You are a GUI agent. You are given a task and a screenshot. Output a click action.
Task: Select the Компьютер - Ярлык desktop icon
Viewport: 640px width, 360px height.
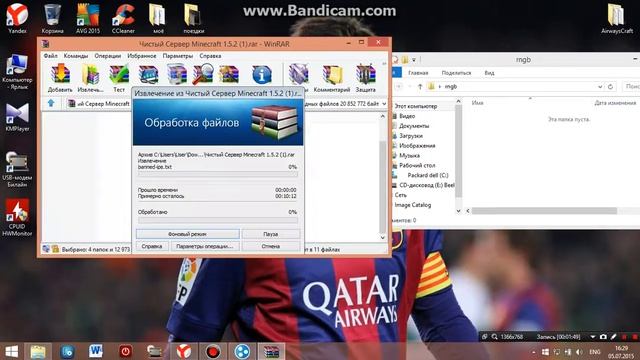(17, 72)
